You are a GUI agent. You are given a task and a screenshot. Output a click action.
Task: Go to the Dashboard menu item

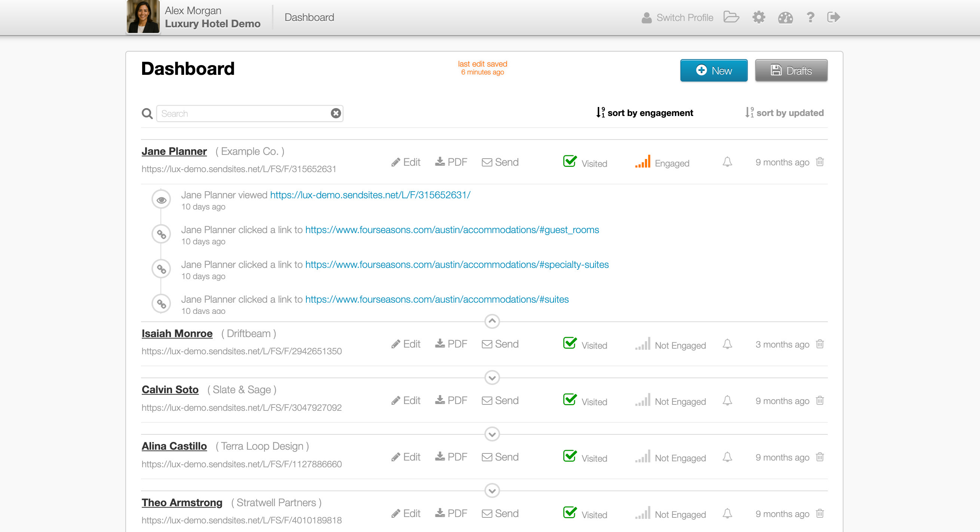point(309,17)
